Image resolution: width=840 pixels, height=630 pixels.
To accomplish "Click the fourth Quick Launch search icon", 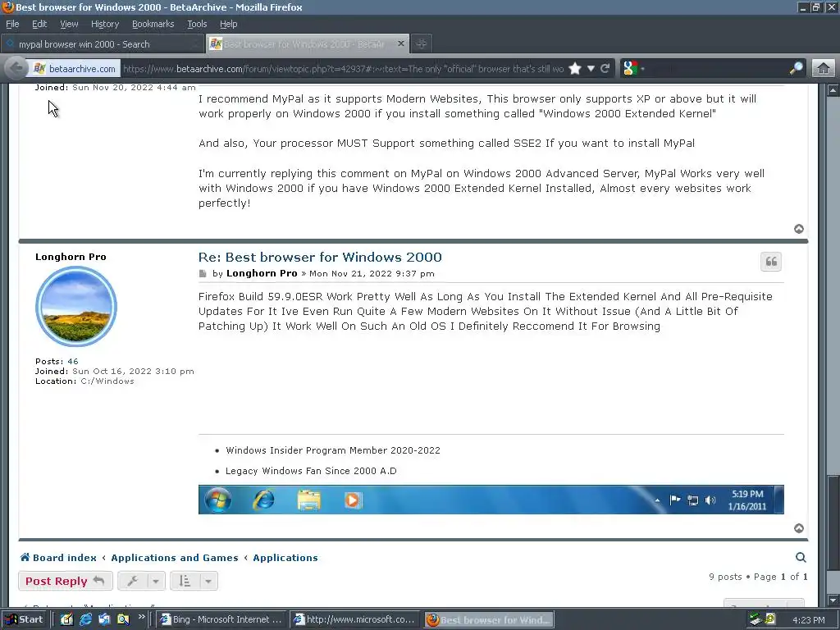I will pyautogui.click(x=123, y=619).
